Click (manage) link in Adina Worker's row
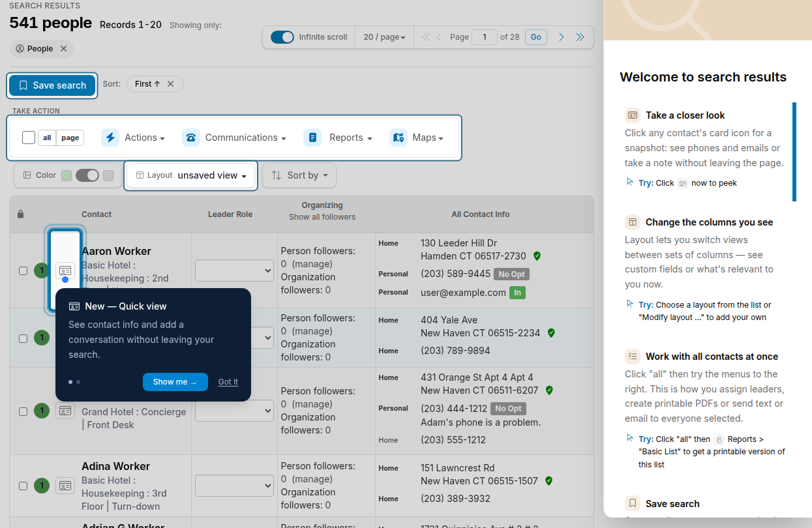Screen dimensions: 812x528 click(312, 479)
